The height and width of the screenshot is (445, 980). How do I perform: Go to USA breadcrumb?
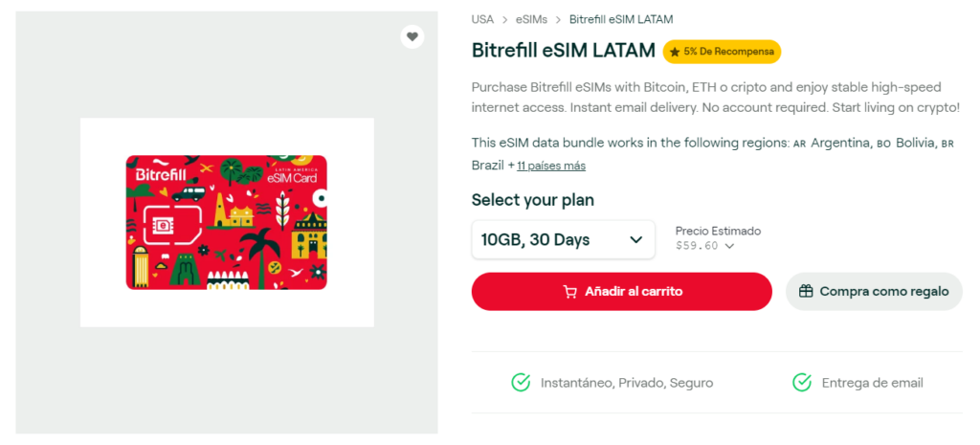click(482, 19)
